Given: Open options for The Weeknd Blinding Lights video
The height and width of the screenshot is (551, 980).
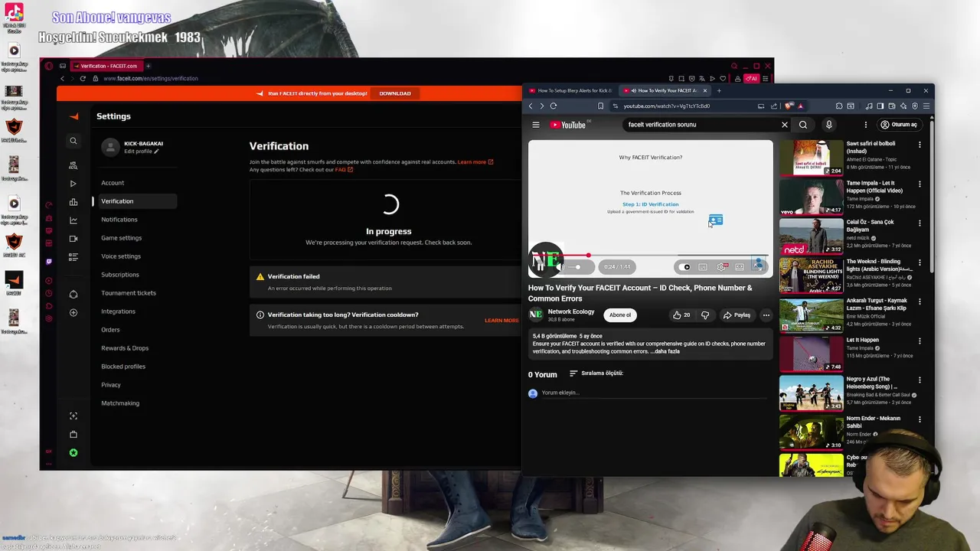Looking at the screenshot, I should coord(920,262).
